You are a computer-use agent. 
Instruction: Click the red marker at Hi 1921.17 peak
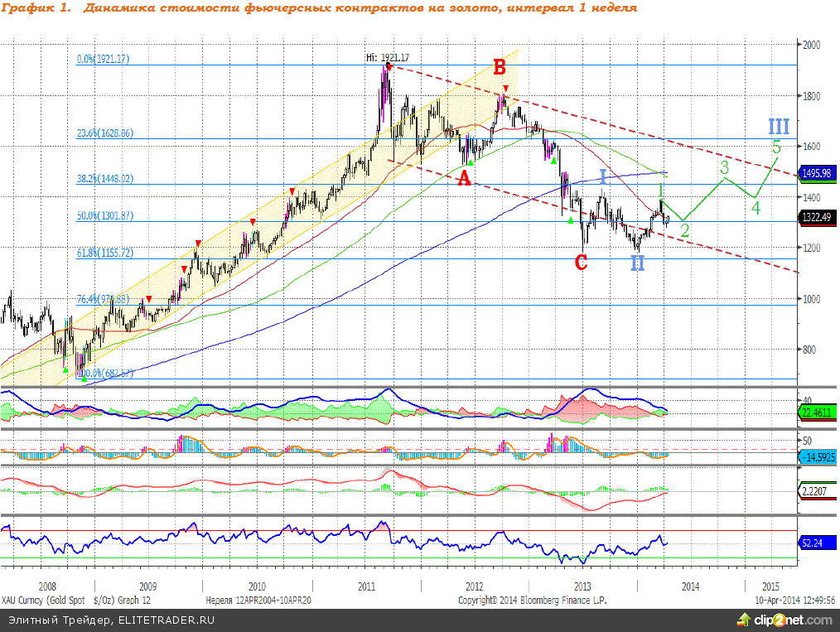pyautogui.click(x=389, y=65)
